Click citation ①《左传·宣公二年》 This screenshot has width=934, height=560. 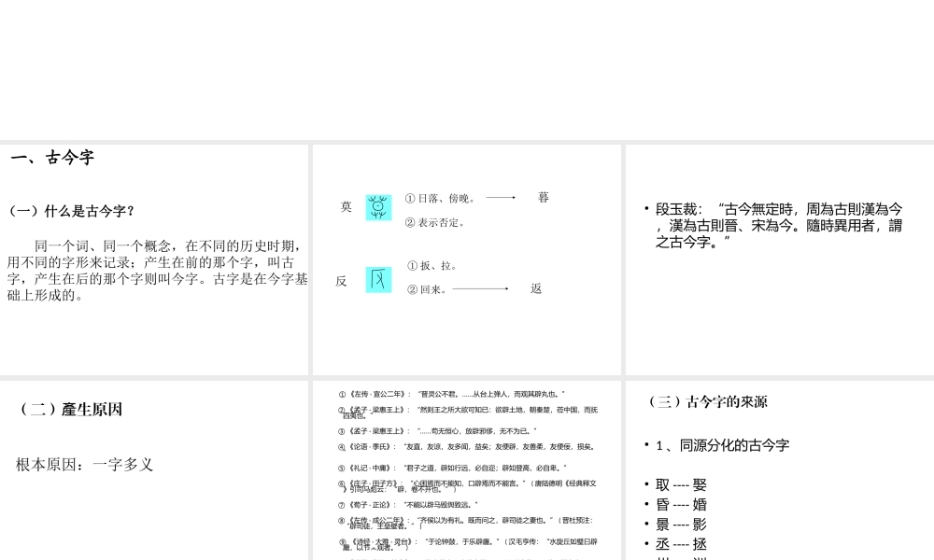451,394
